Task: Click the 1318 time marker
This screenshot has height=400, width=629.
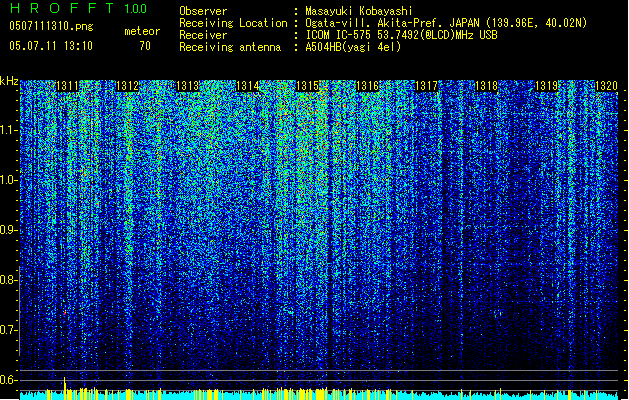Action: (486, 86)
